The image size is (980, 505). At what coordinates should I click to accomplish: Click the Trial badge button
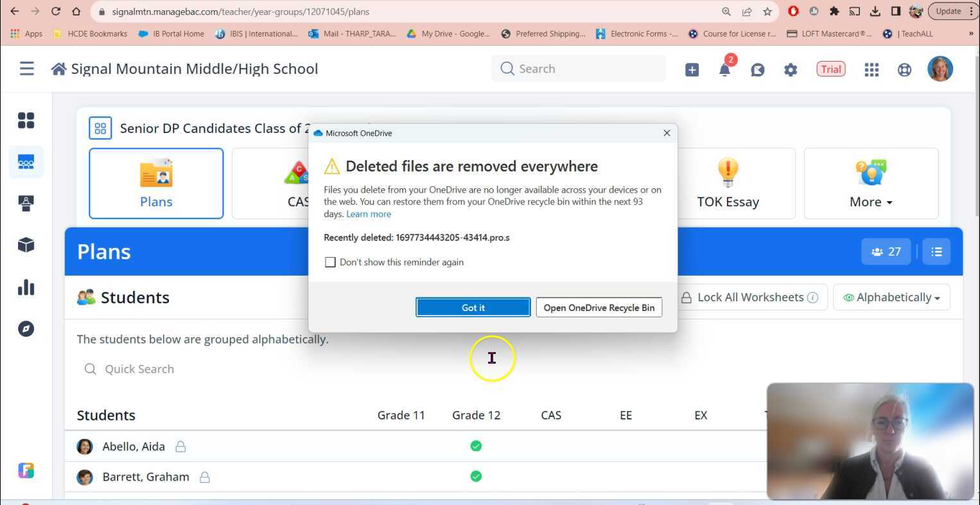click(831, 69)
